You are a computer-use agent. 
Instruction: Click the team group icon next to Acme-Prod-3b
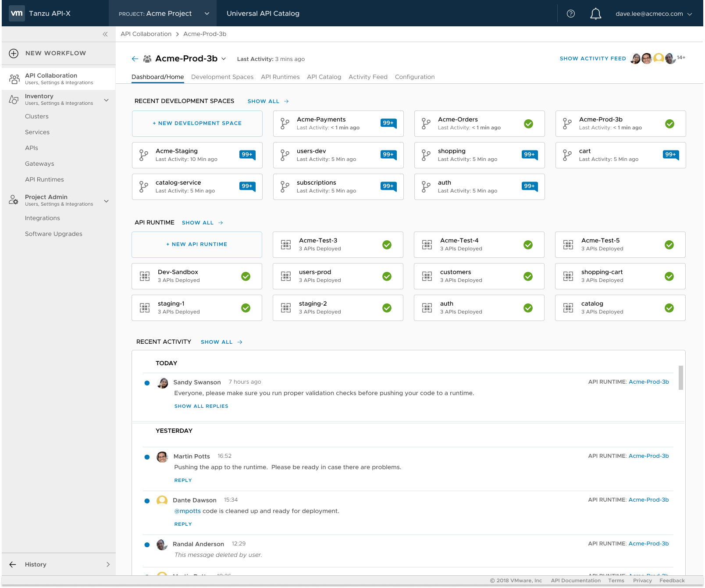point(147,59)
